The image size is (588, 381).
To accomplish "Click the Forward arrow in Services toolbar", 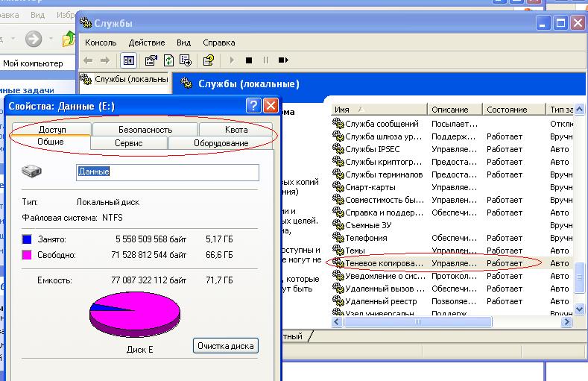I will coord(105,60).
